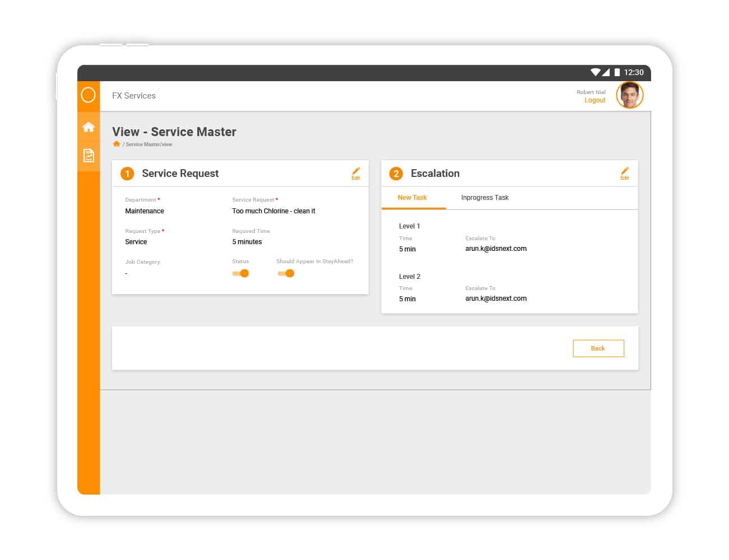Open the Home icon in the sidebar

tap(89, 127)
